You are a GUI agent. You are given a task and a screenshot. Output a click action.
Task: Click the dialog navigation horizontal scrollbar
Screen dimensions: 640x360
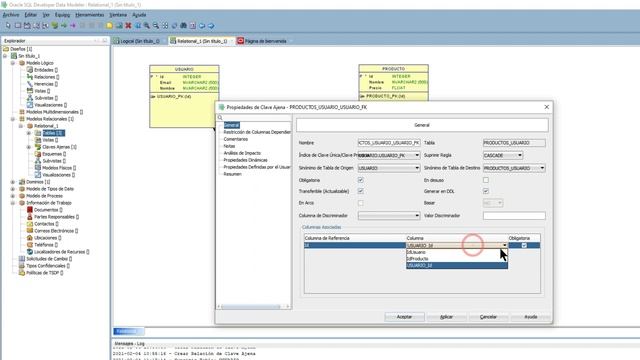pyautogui.click(x=253, y=307)
